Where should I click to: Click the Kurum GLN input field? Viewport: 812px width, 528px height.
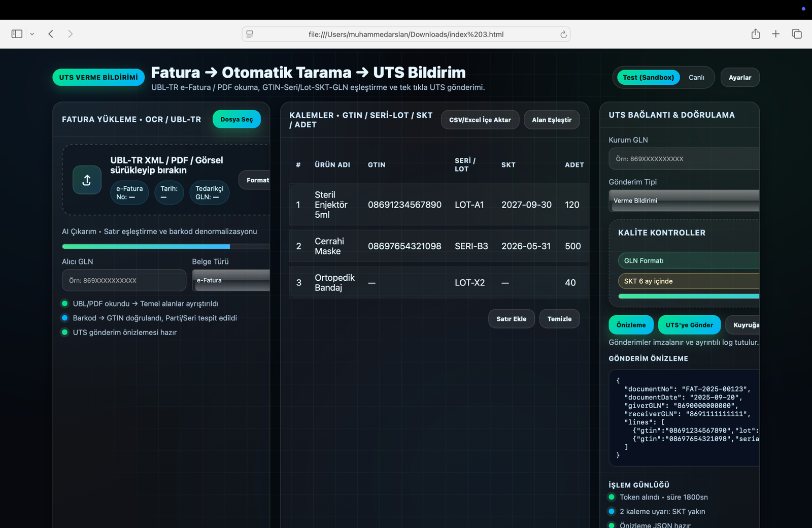tap(684, 159)
